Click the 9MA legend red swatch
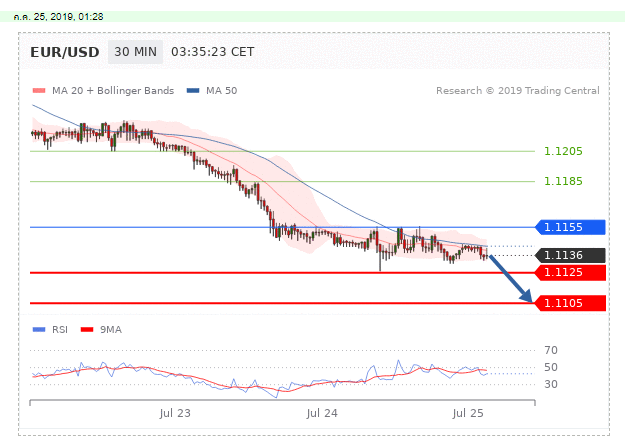 pos(87,329)
